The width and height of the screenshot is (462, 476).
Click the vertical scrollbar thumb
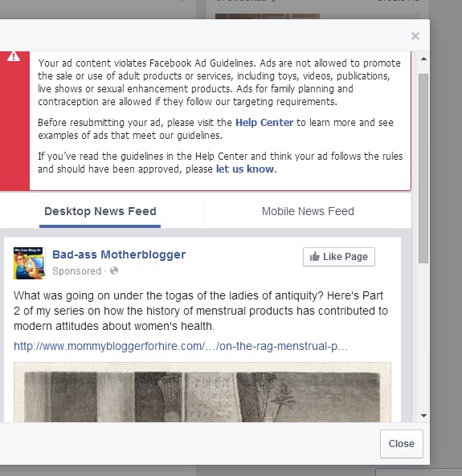tap(423, 169)
